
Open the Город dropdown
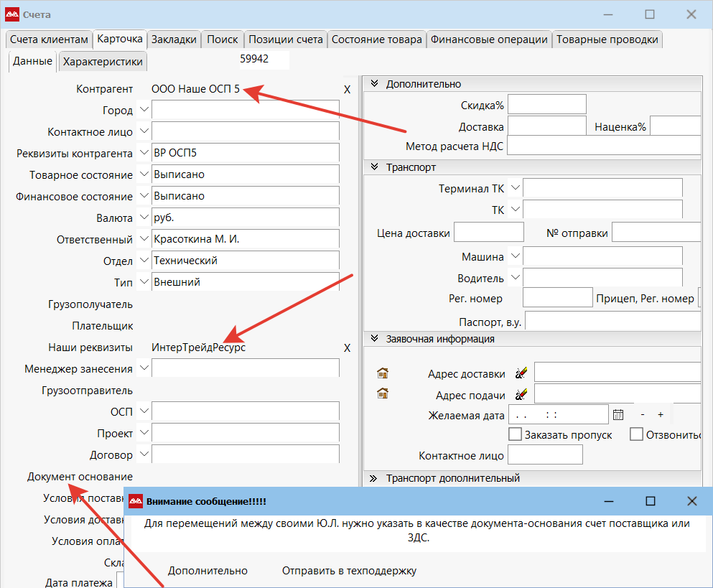(144, 110)
